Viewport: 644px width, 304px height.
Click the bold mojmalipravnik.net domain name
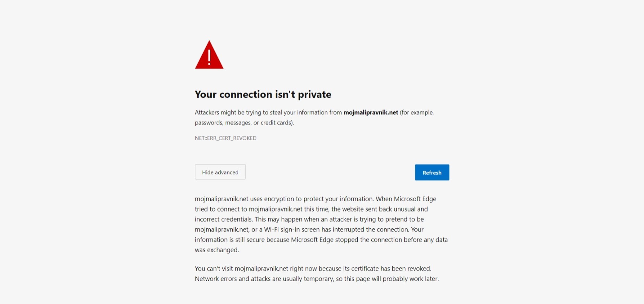371,112
